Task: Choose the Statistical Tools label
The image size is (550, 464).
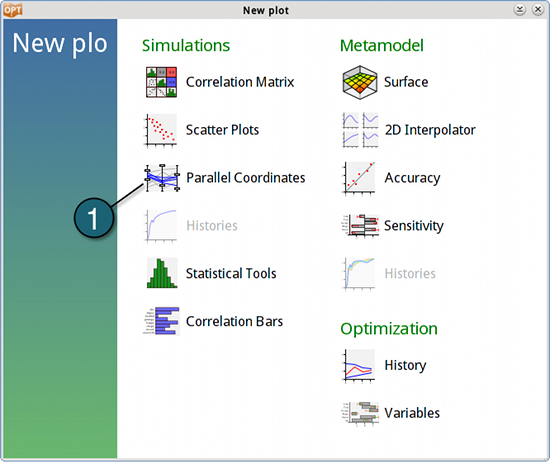Action: [231, 273]
